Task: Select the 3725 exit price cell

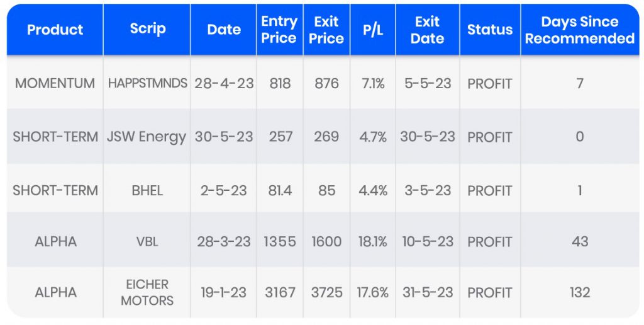Action: click(326, 292)
